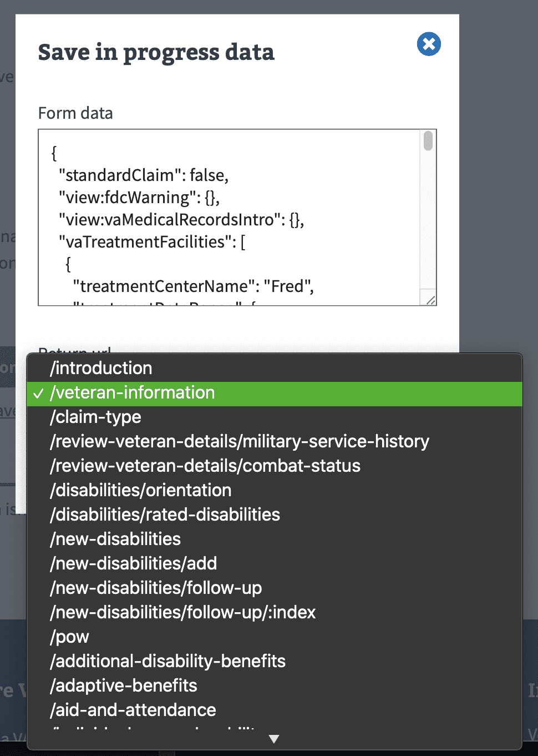Choose /review-veteran-details/combat-status from the list

[205, 466]
